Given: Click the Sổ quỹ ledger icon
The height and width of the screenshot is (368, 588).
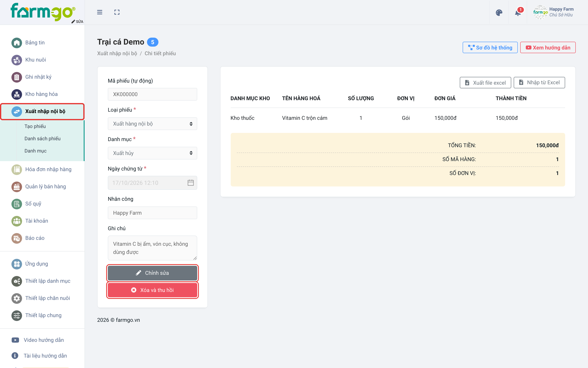Looking at the screenshot, I should pos(17,204).
